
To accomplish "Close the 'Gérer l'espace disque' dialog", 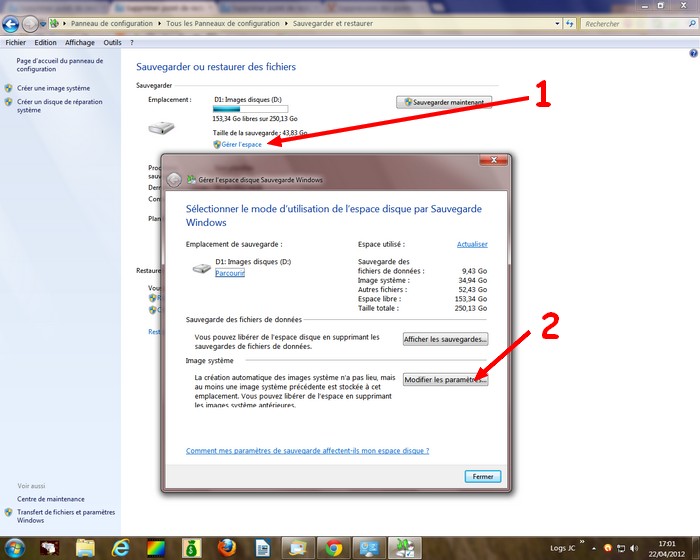I will click(493, 160).
